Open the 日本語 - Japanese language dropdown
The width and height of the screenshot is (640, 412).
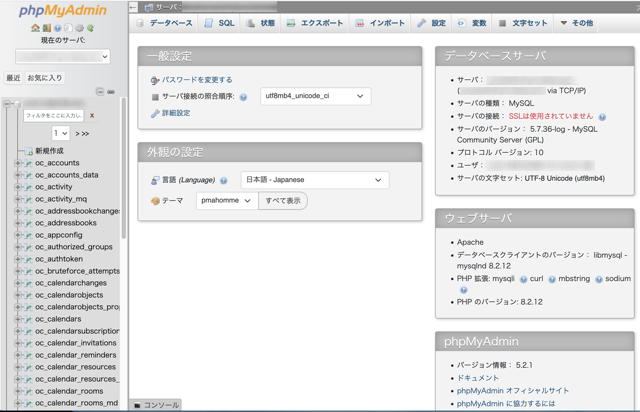[x=314, y=180]
